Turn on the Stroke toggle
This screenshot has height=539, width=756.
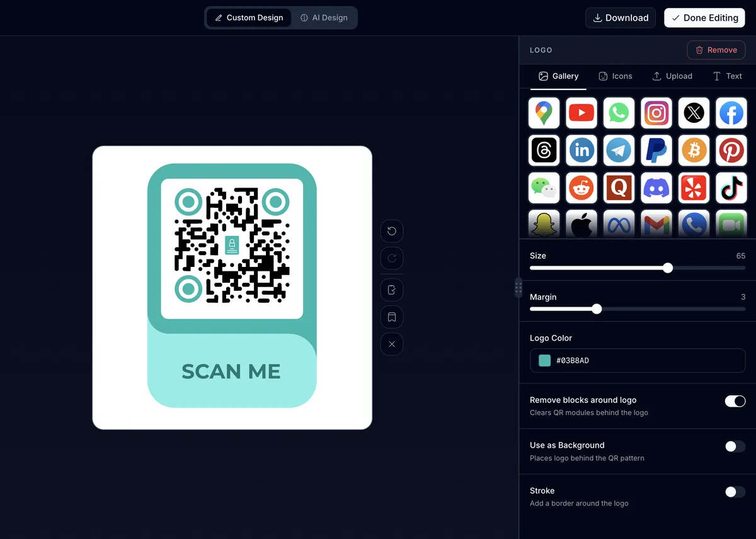[735, 492]
